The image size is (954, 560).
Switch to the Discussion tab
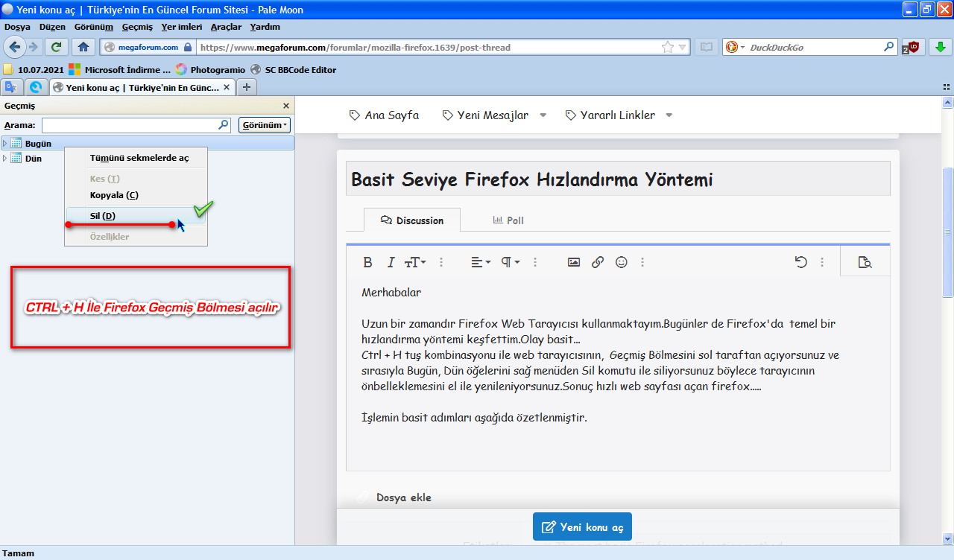click(x=412, y=220)
